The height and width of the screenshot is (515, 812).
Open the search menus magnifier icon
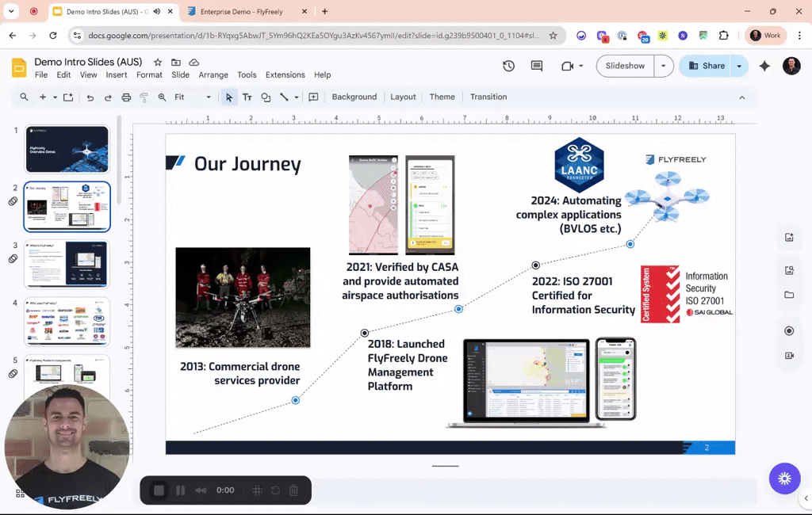tap(24, 97)
